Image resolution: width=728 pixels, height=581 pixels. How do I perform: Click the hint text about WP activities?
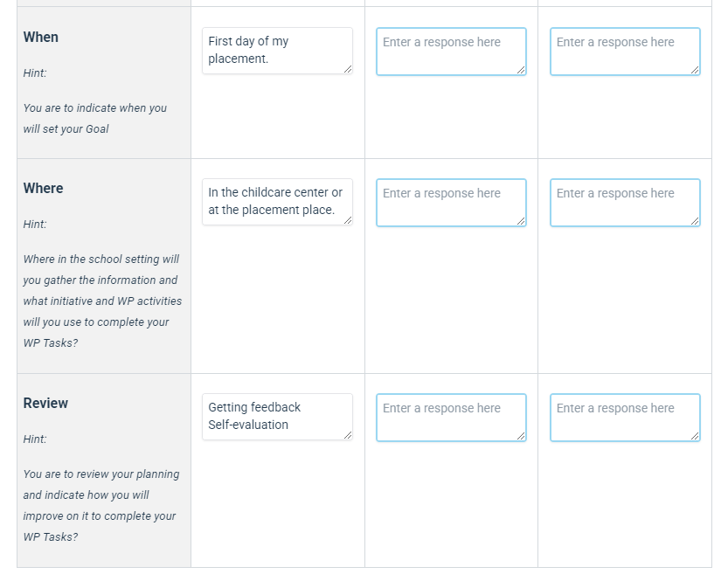101,301
